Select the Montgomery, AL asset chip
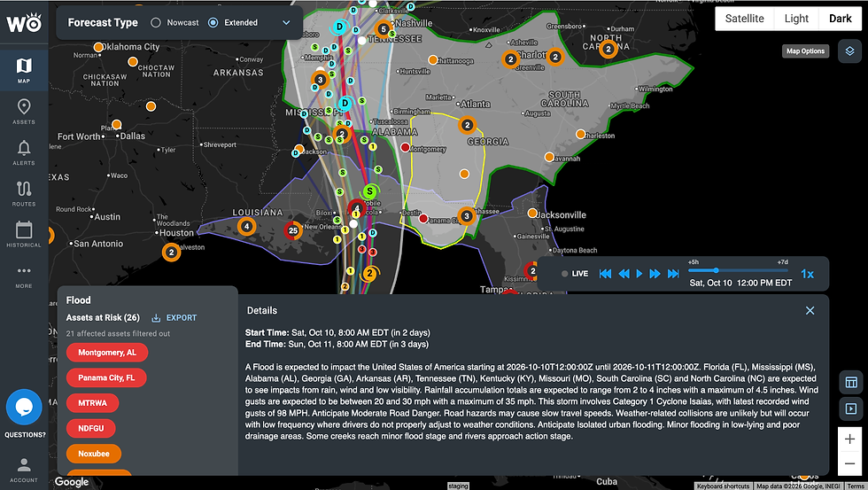This screenshot has width=868, height=490. click(x=107, y=352)
